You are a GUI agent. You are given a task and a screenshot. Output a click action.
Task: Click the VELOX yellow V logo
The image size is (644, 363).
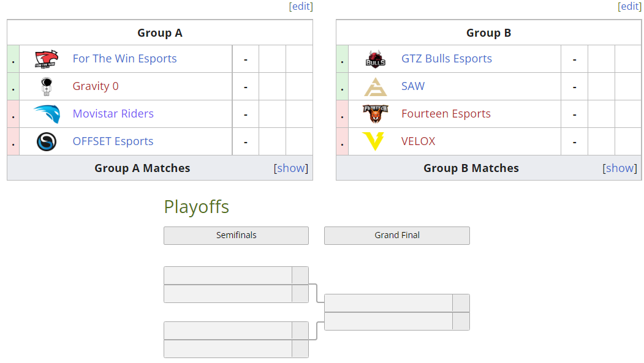375,141
